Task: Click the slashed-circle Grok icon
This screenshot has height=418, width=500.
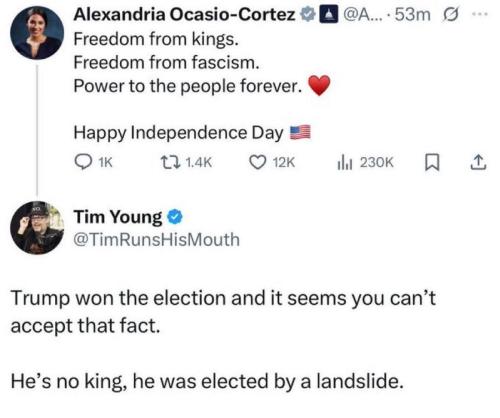Action: (451, 15)
